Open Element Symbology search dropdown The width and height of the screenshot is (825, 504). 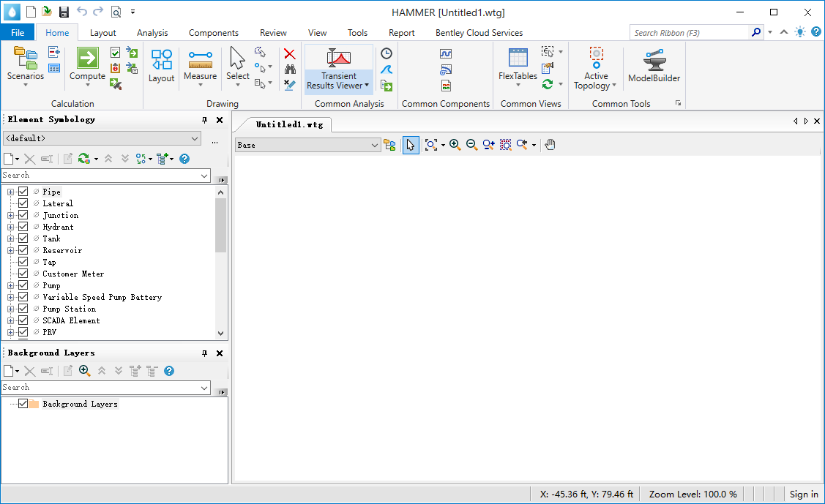coord(204,176)
